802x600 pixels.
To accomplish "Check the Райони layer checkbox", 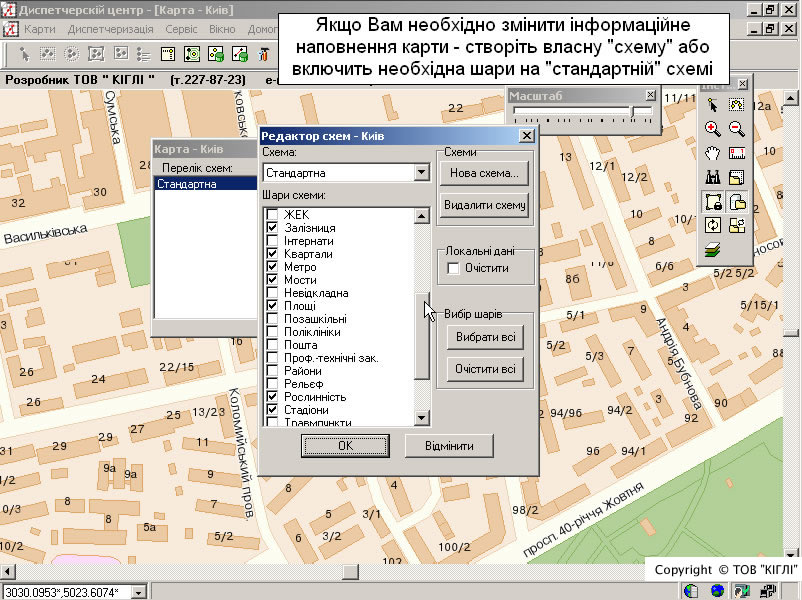I will click(272, 370).
